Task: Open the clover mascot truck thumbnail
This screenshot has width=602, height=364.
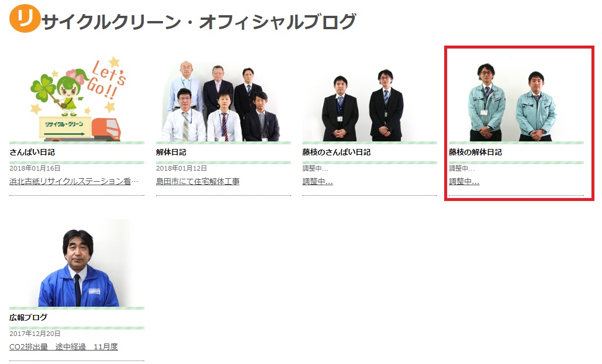Action: (x=77, y=98)
